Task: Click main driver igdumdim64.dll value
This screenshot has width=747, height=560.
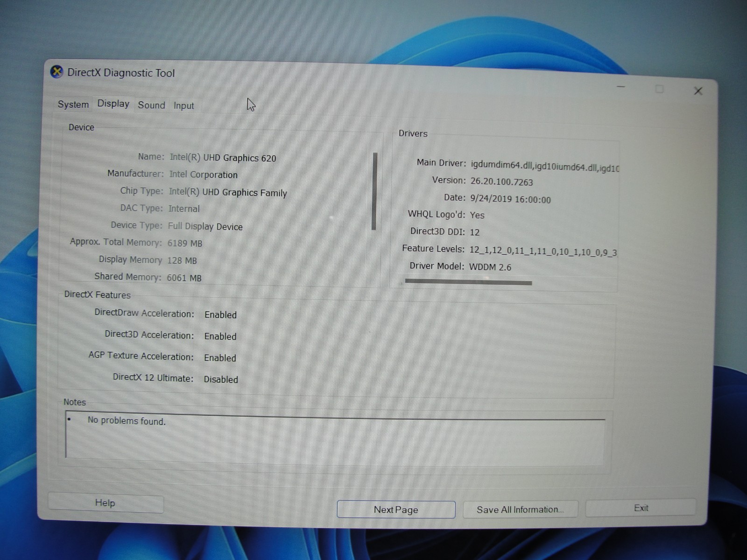Action: pos(545,166)
